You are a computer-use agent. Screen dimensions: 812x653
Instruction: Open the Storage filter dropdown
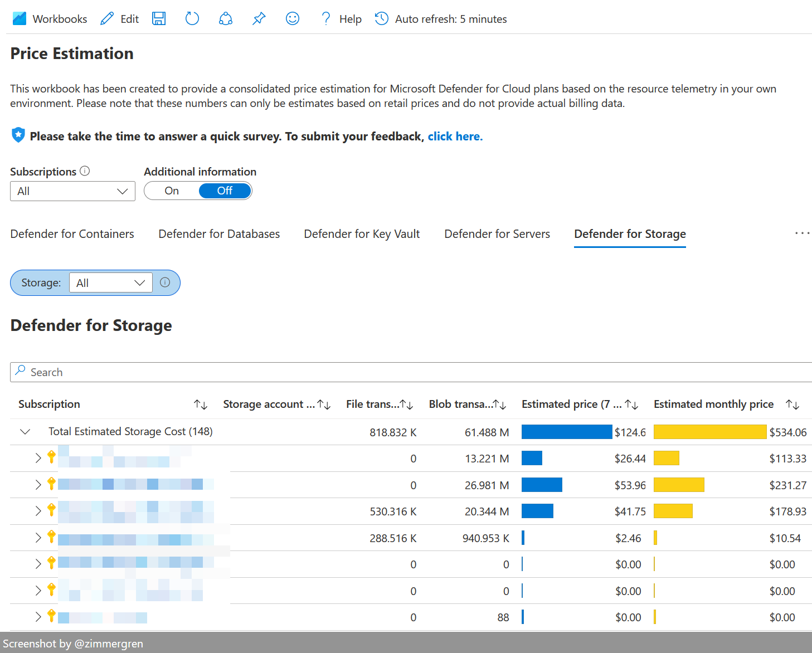110,282
